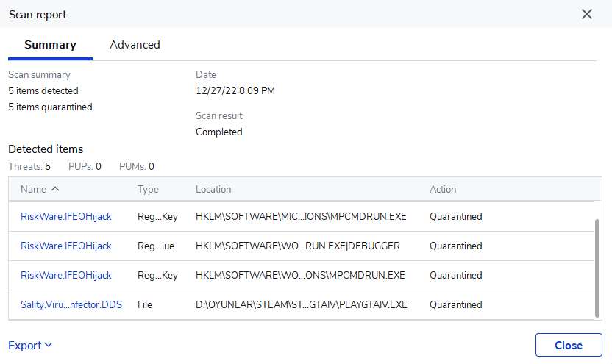Click the Location column header

[213, 189]
